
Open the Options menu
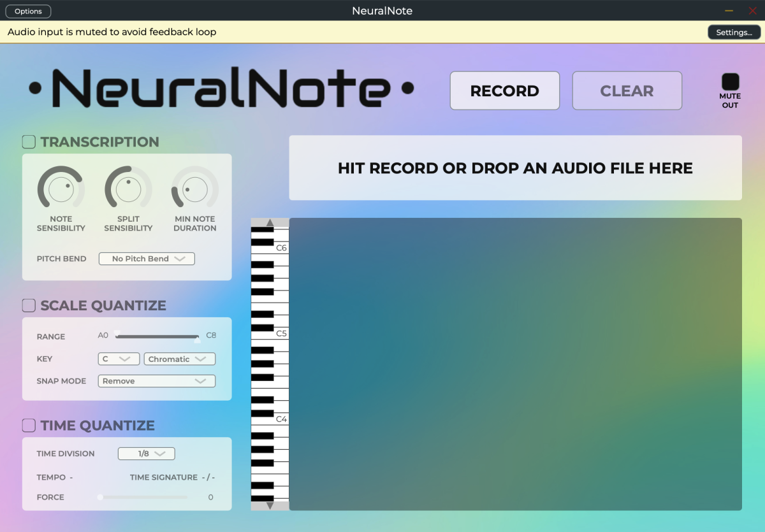[x=28, y=11]
